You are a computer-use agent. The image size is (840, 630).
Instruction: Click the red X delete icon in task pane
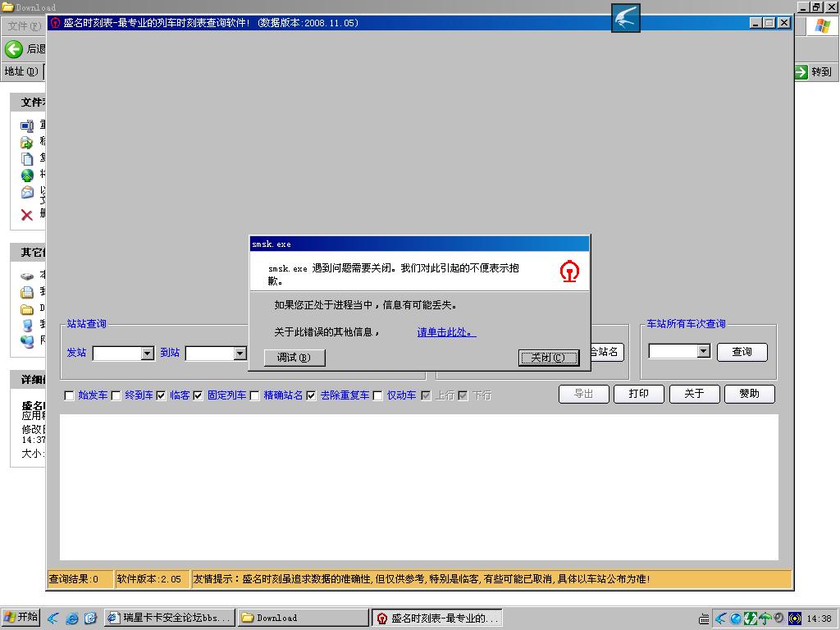[27, 215]
